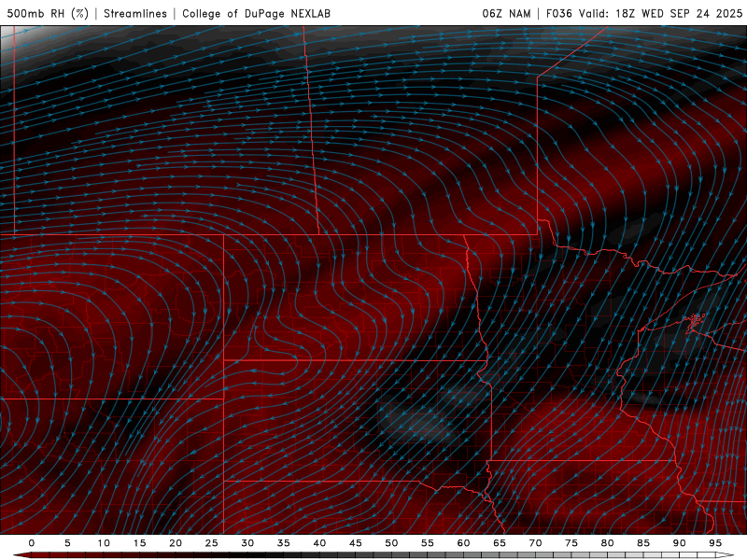Click the '06Z NAM' model run label

(x=506, y=13)
